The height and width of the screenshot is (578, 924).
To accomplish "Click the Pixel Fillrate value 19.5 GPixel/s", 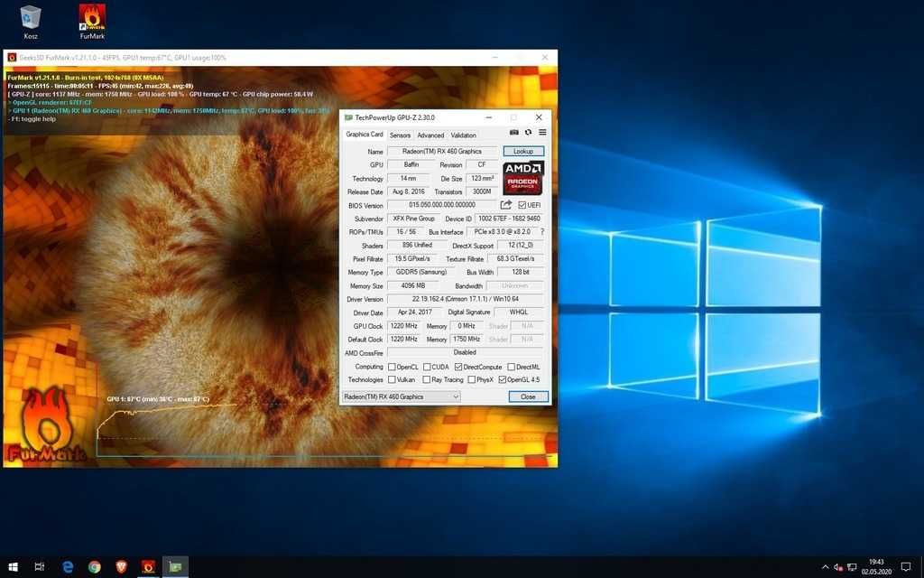I will click(412, 259).
